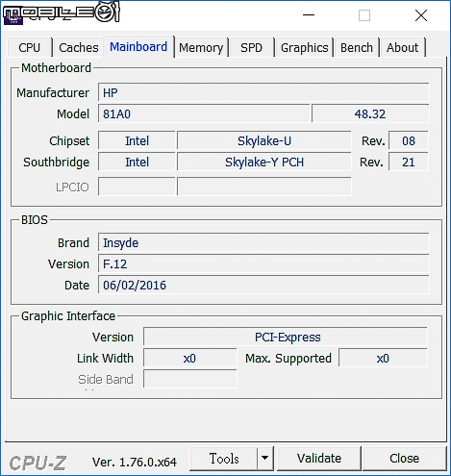The image size is (451, 476).
Task: Click the Southbridge Rev. value 21
Action: point(409,162)
